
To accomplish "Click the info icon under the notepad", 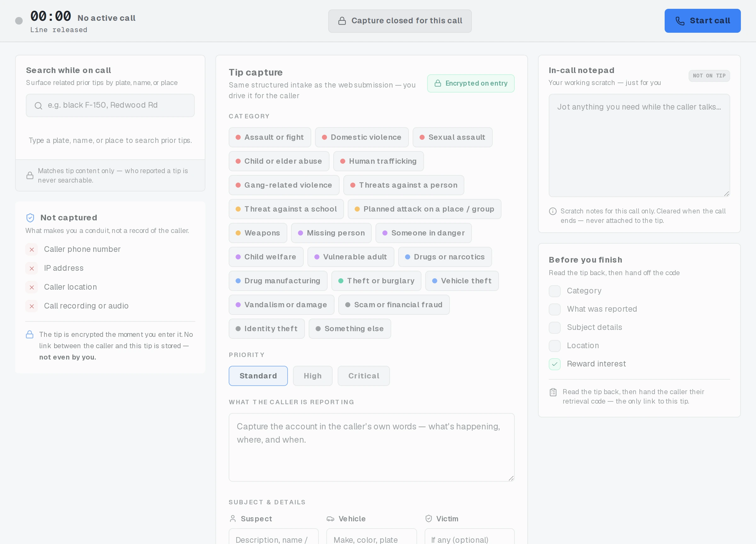I will click(x=553, y=211).
